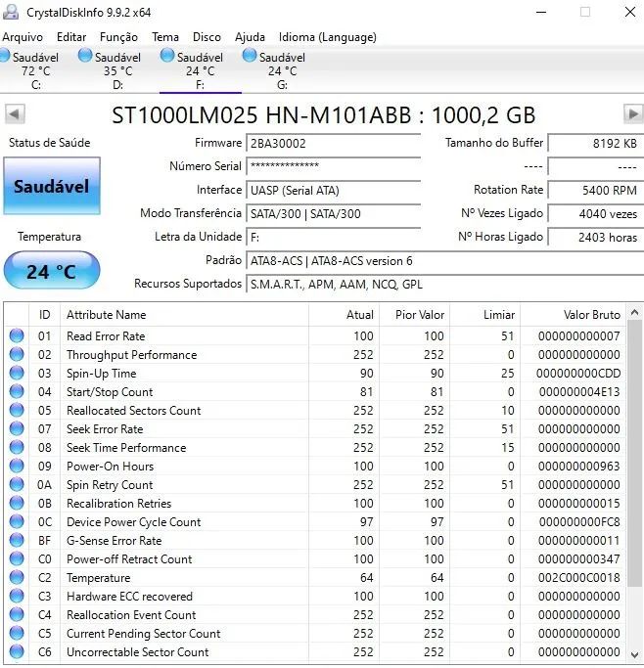Click the Modo Transferência SATA/300 field
Viewport: 644px width, 668px height.
(x=334, y=213)
